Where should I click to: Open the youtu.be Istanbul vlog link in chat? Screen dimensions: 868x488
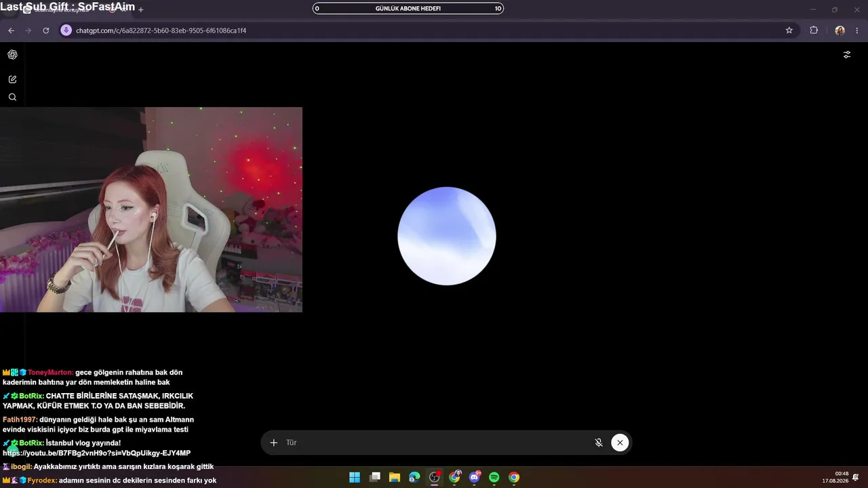pos(96,453)
